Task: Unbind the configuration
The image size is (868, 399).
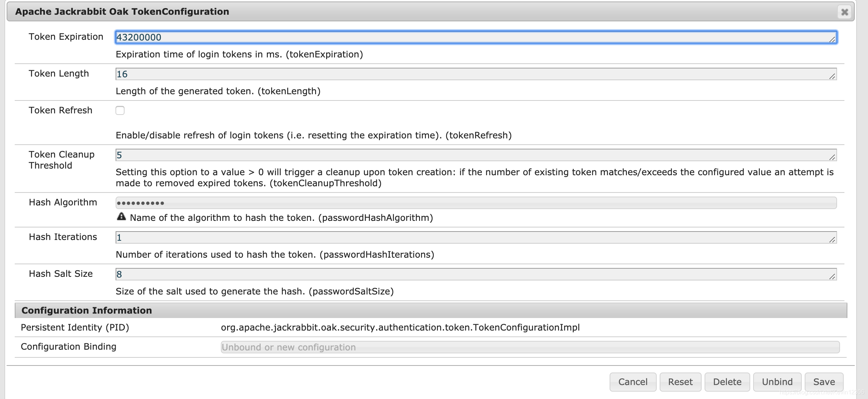Action: 777,382
